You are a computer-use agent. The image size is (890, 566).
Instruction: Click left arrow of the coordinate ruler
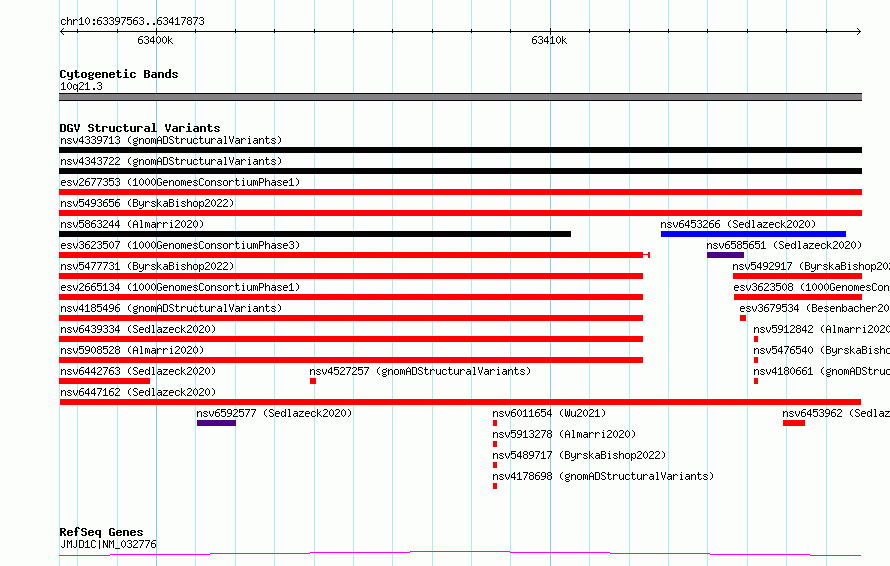click(62, 31)
